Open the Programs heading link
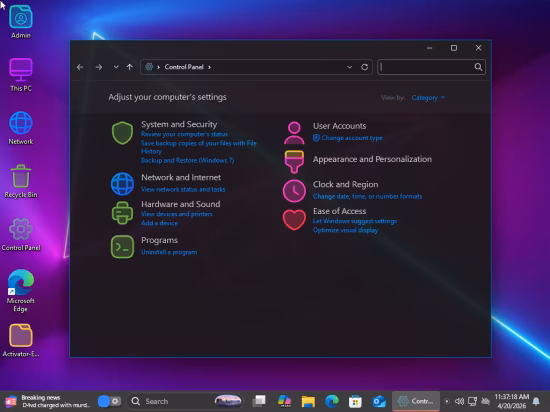 tap(159, 240)
